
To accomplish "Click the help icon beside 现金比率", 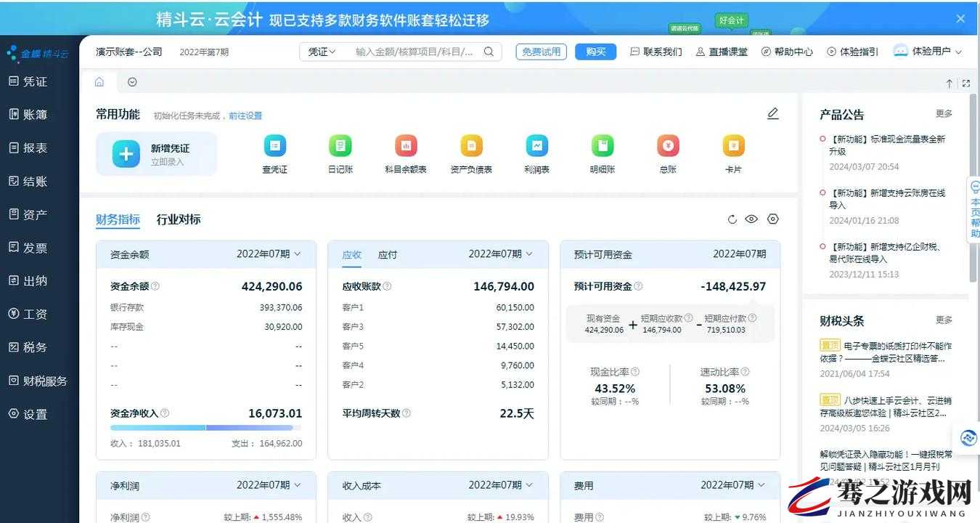I will click(x=635, y=372).
